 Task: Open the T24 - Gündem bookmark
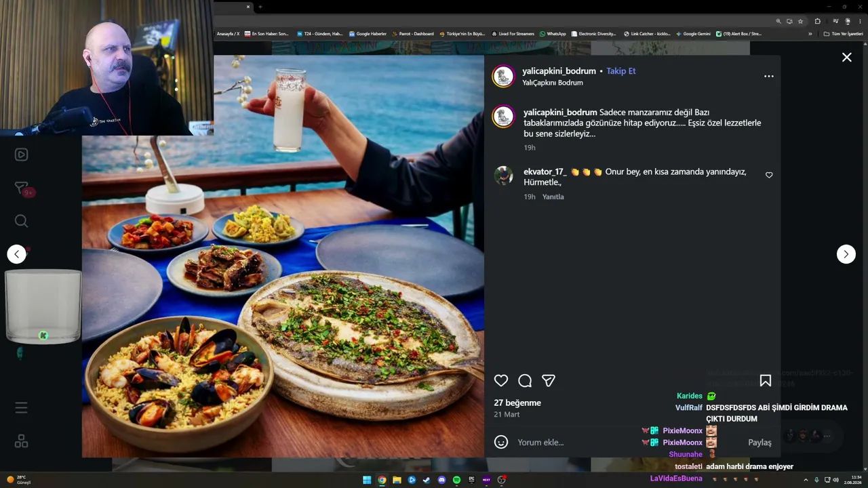(x=319, y=34)
